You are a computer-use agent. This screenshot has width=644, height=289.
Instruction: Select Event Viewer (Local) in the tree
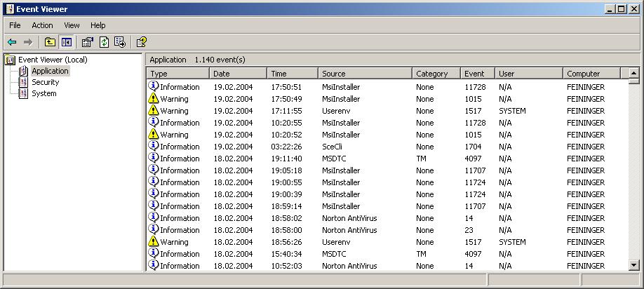53,60
